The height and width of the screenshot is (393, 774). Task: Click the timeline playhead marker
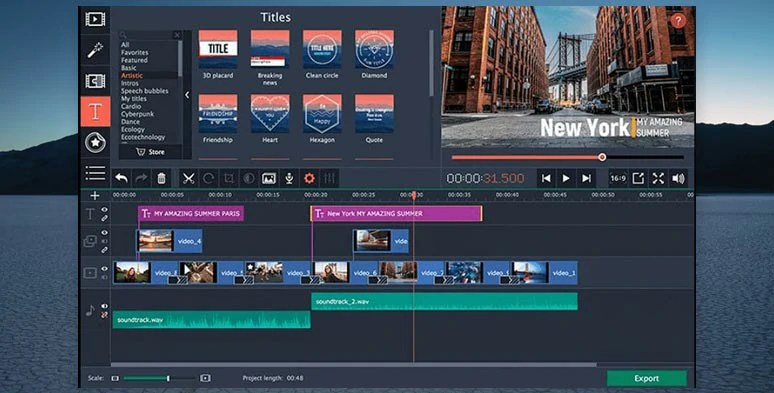[414, 195]
